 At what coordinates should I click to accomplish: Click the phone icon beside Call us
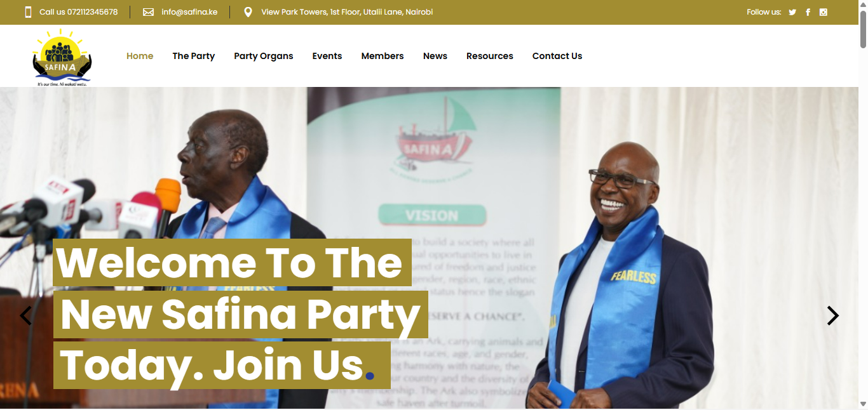pyautogui.click(x=28, y=12)
